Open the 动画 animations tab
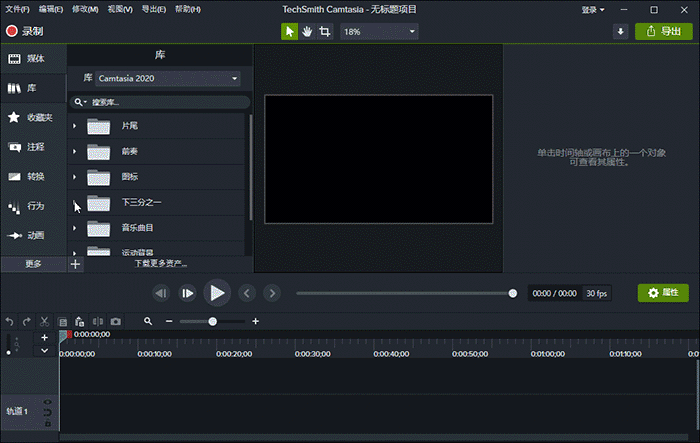This screenshot has width=700, height=443. [x=33, y=235]
